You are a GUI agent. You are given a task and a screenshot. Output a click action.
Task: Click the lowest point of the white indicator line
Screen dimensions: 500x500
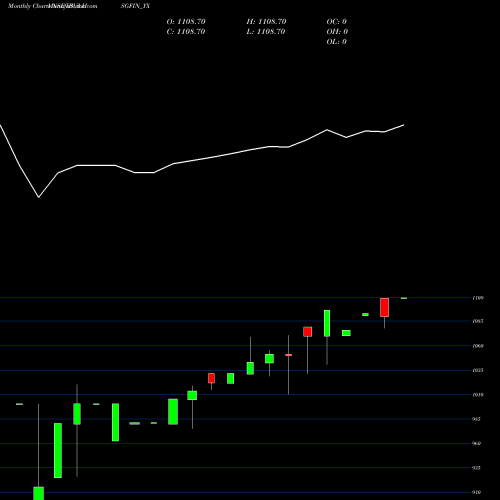pyautogui.click(x=39, y=197)
